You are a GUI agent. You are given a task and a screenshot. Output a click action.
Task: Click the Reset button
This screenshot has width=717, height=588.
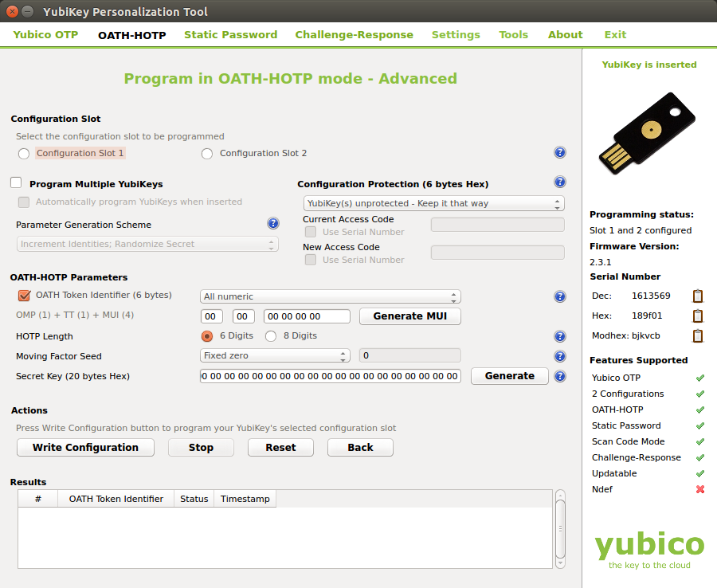(280, 448)
